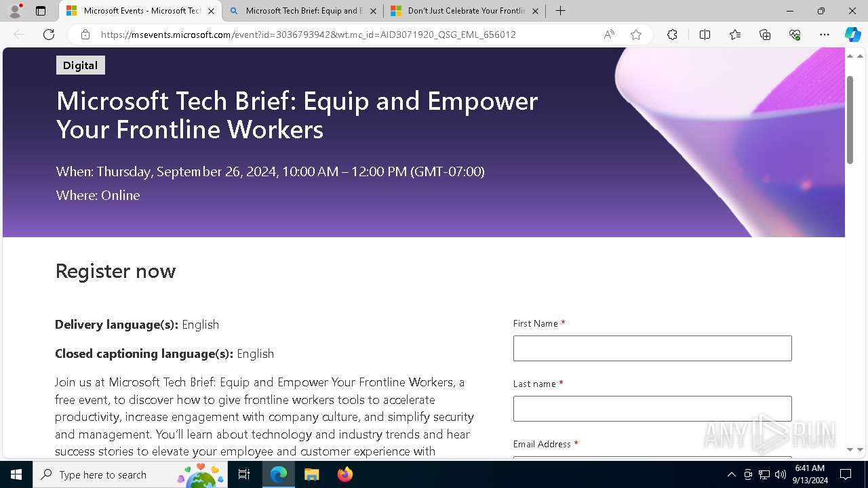
Task: Click the page scrollbar up arrow
Action: click(x=850, y=56)
